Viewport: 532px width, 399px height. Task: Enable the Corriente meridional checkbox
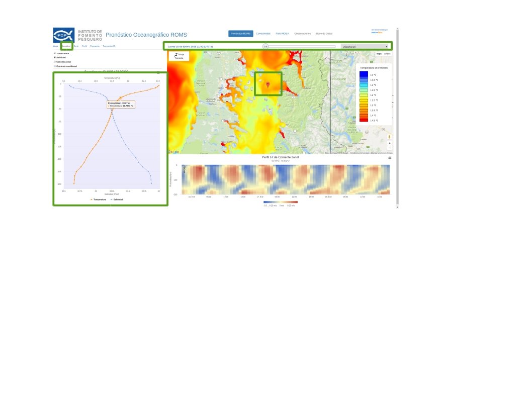click(55, 66)
